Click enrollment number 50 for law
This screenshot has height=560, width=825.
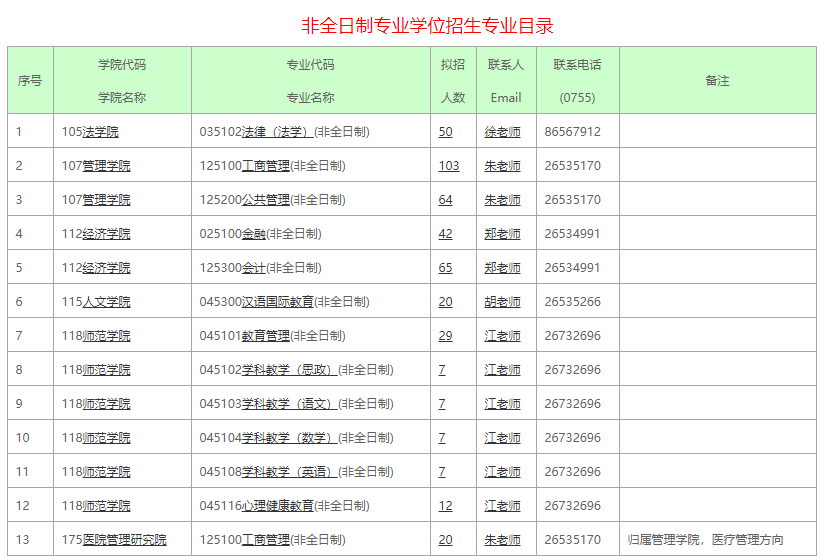[445, 132]
